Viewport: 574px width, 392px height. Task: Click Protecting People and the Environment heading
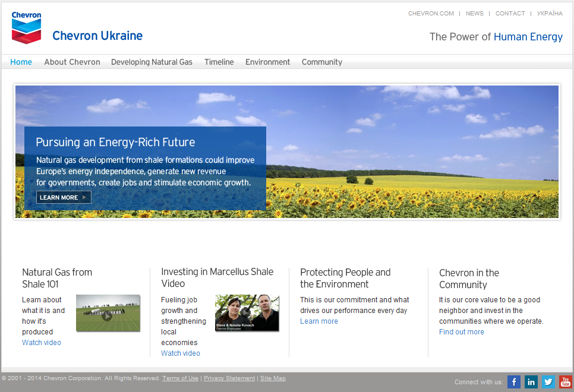click(345, 278)
